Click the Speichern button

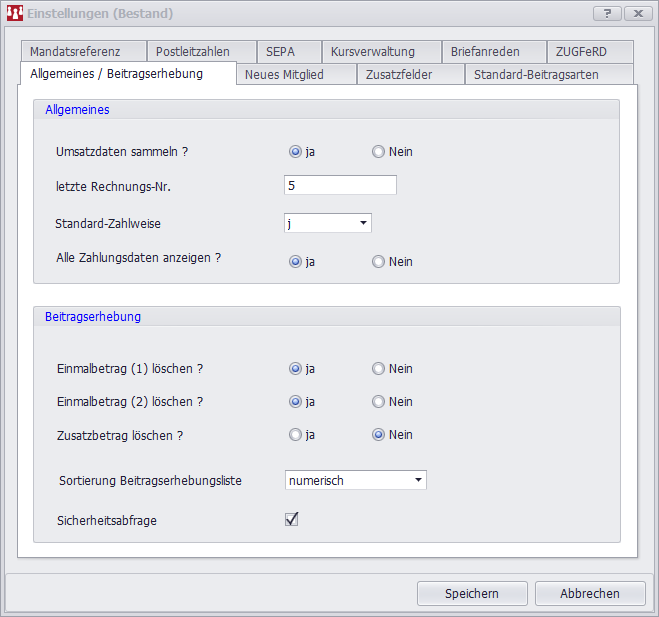coord(472,593)
